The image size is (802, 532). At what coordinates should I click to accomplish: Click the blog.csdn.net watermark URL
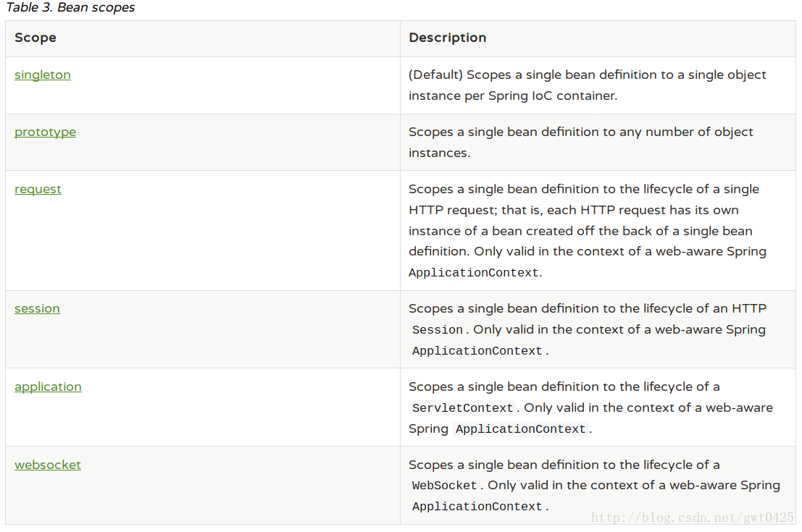(692, 518)
